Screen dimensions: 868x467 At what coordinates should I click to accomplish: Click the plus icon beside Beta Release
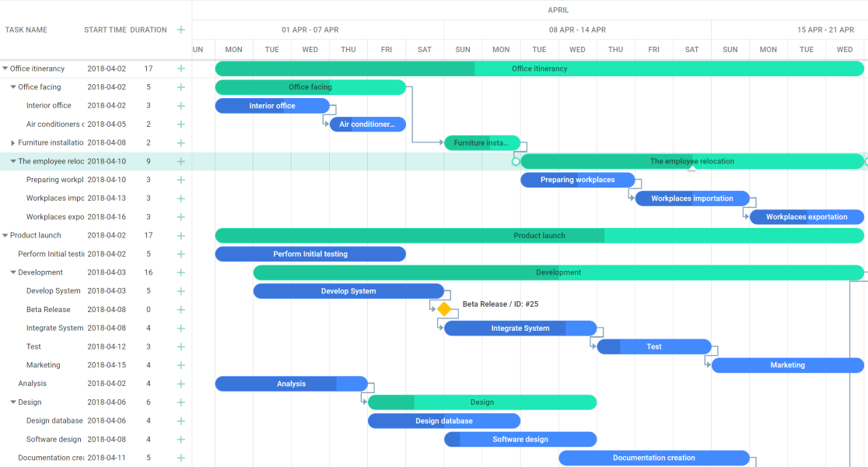tap(180, 309)
